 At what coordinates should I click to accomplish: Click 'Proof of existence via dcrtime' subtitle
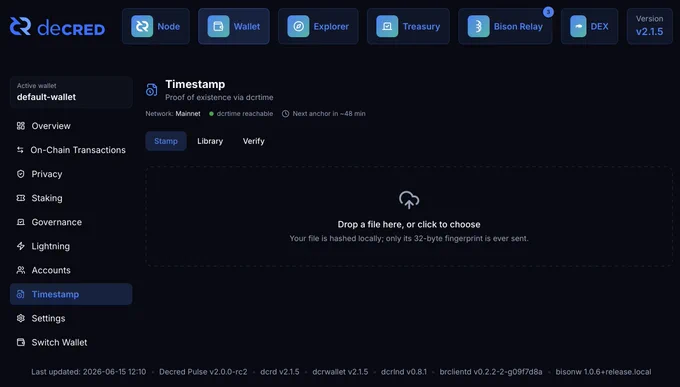(219, 98)
